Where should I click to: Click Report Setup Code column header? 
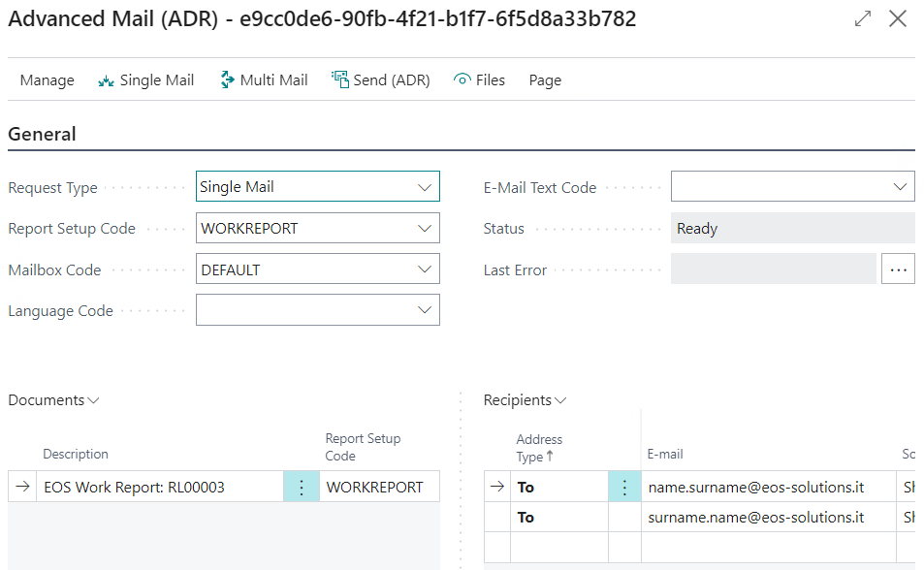pos(363,448)
